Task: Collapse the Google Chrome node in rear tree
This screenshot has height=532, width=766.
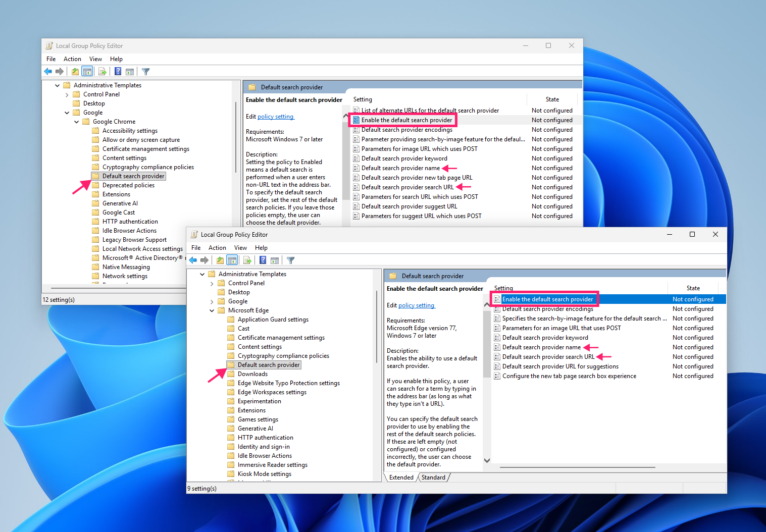Action: [76, 122]
